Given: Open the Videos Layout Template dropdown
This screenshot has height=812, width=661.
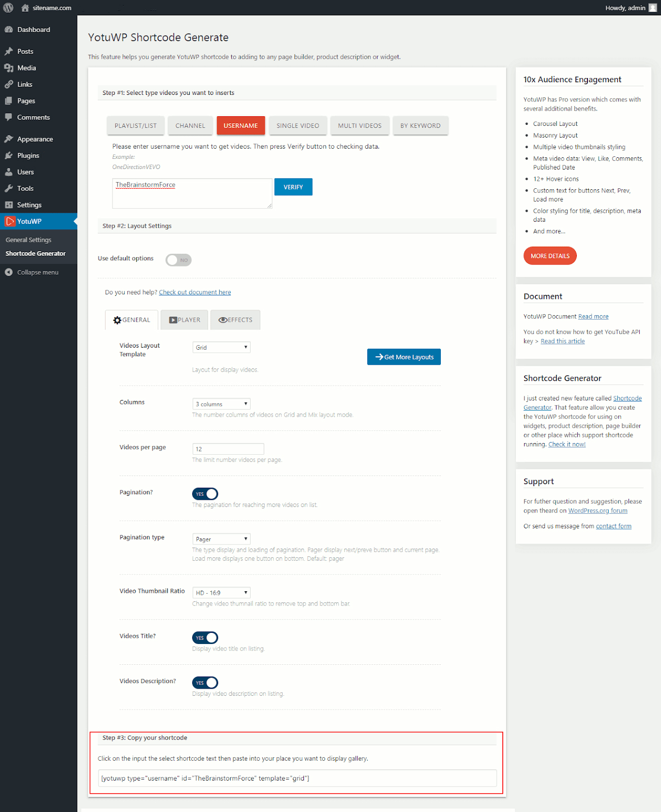Looking at the screenshot, I should point(222,347).
